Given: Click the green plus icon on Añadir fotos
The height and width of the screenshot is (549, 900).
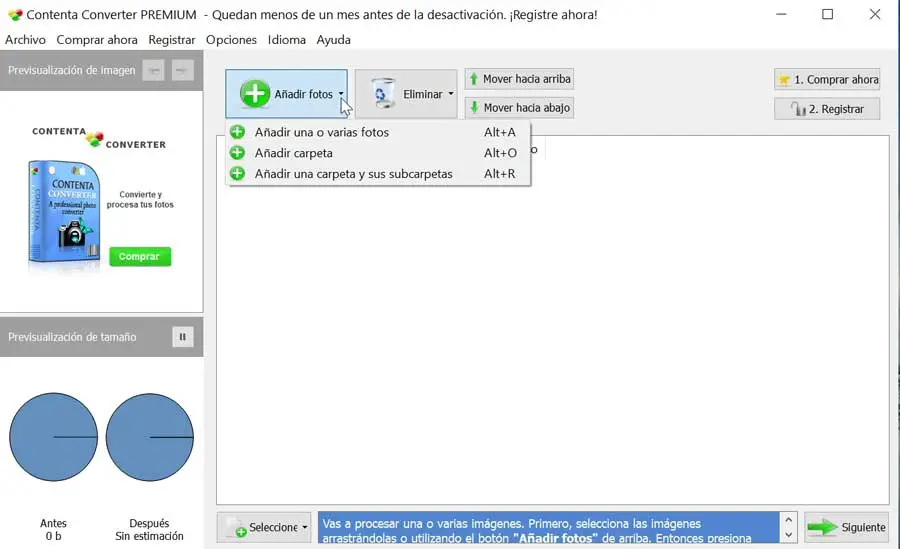Looking at the screenshot, I should coord(255,94).
